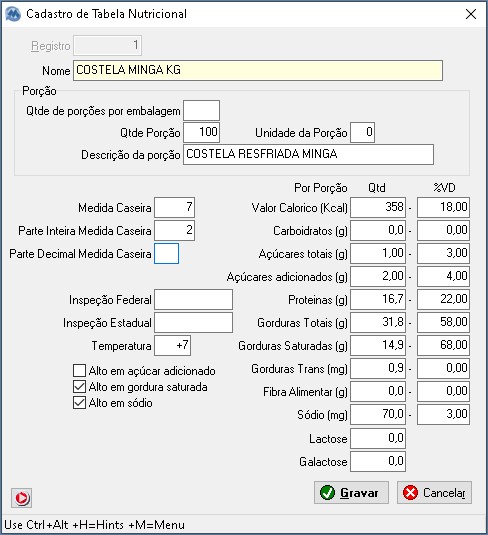Toggle the Alto em sódio checkbox
Viewport: 488px width, 535px height.
pos(80,403)
